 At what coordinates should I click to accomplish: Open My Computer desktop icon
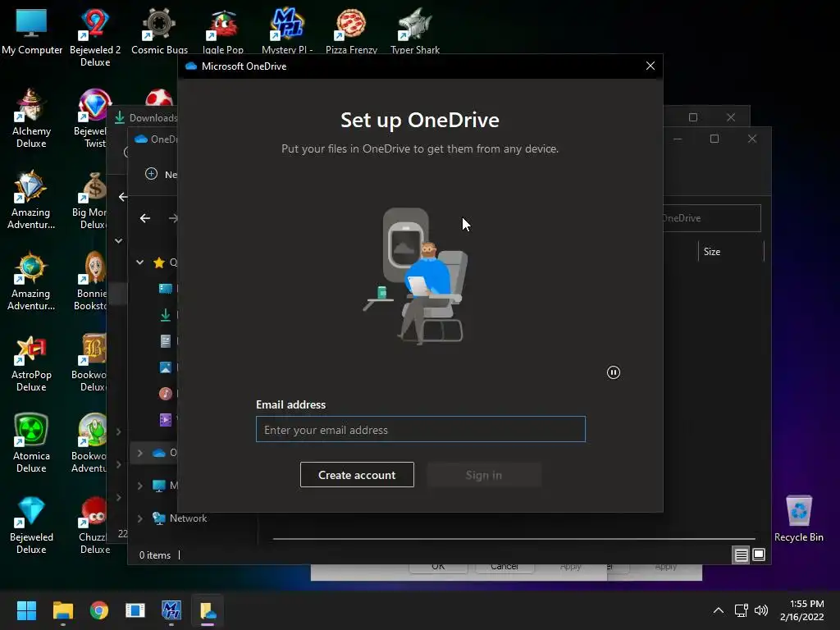(x=32, y=32)
